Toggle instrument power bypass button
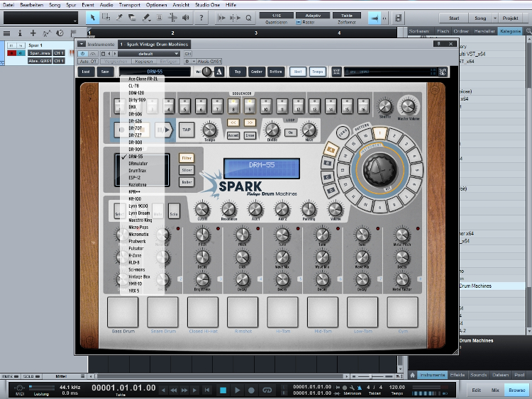 (x=82, y=54)
